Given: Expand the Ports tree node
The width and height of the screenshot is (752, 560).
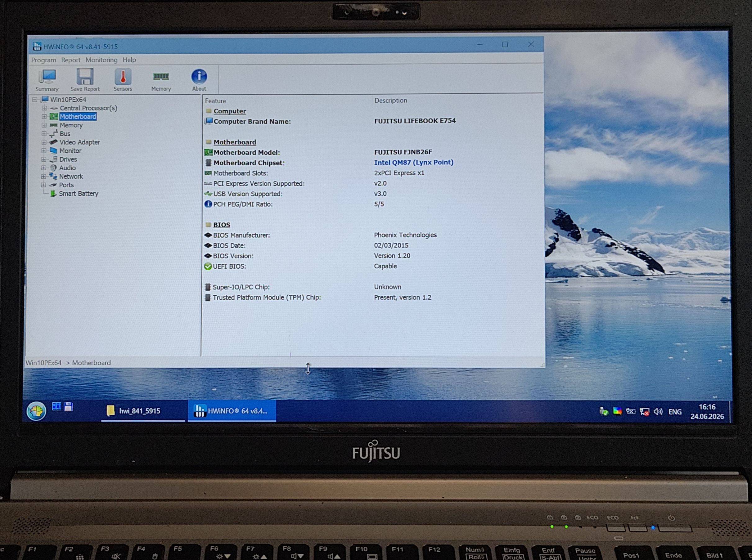Looking at the screenshot, I should [x=43, y=185].
